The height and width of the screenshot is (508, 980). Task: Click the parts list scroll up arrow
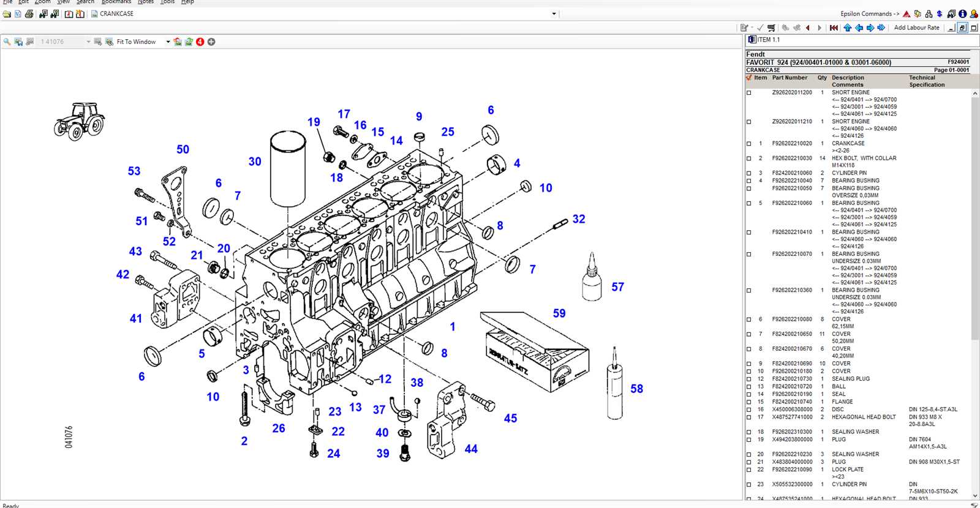(975, 93)
